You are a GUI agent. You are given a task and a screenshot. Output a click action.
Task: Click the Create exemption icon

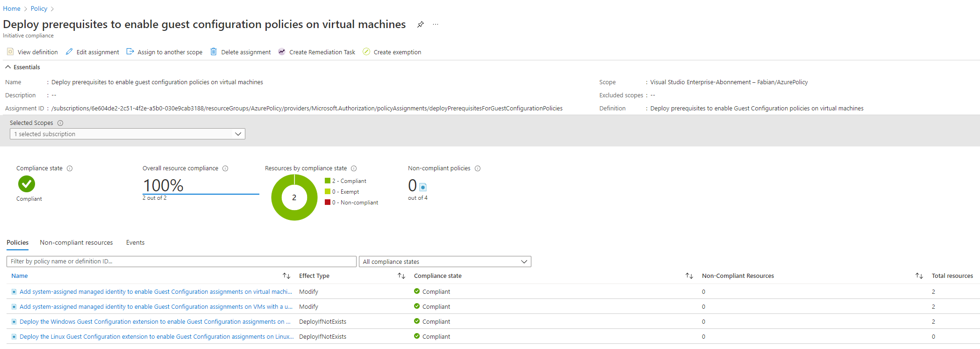(x=366, y=51)
